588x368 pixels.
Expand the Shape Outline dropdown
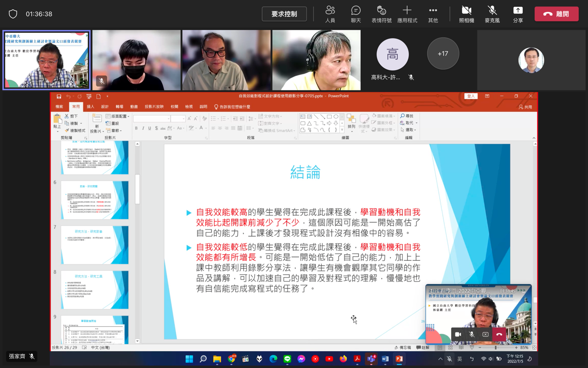click(x=384, y=123)
